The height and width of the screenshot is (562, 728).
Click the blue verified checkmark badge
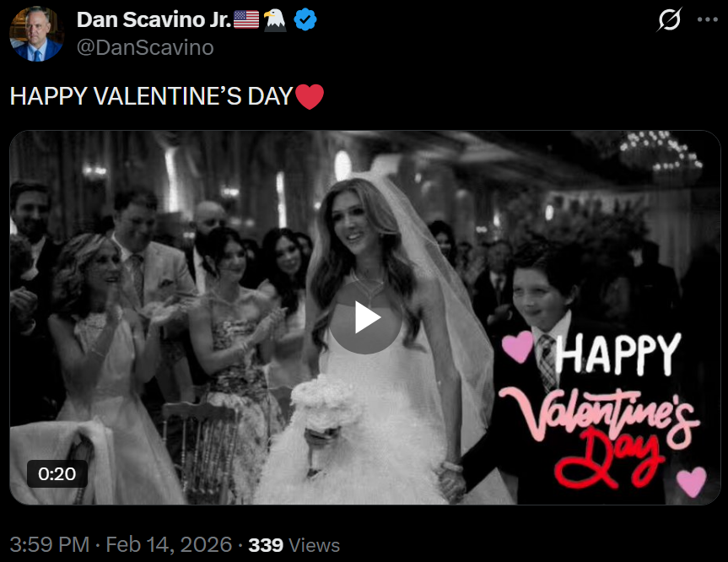pyautogui.click(x=305, y=20)
